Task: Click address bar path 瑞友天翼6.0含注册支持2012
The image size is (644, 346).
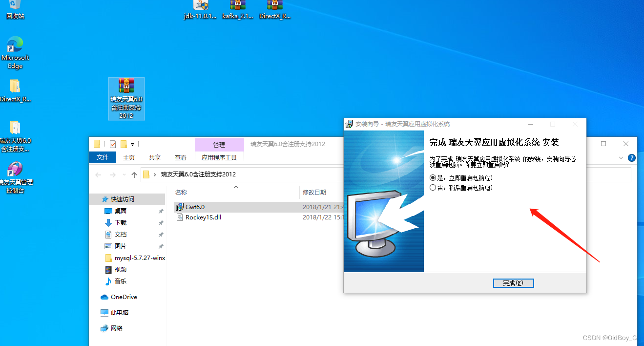Action: [x=198, y=174]
